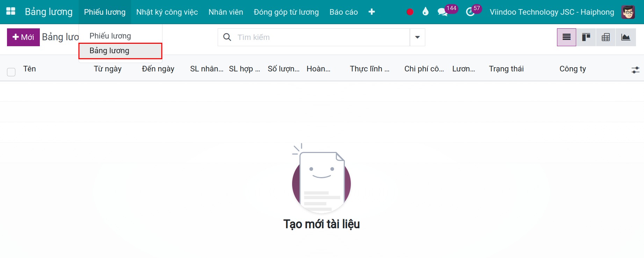The image size is (644, 258).
Task: Open activities clock with 57 badge
Action: click(x=474, y=11)
